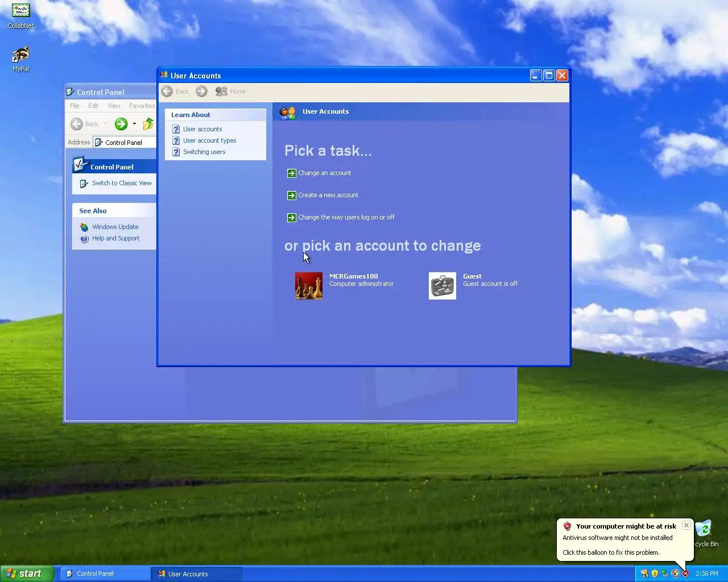Click the help icon beside User account types

(x=176, y=140)
